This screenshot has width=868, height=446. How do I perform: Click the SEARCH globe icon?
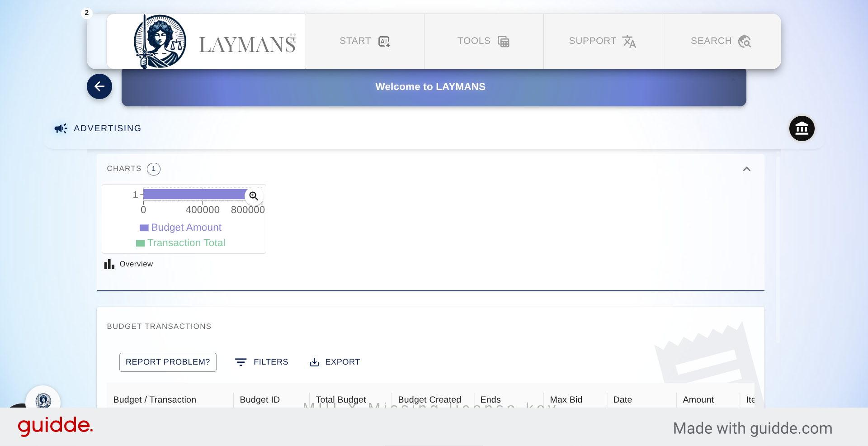pyautogui.click(x=745, y=41)
